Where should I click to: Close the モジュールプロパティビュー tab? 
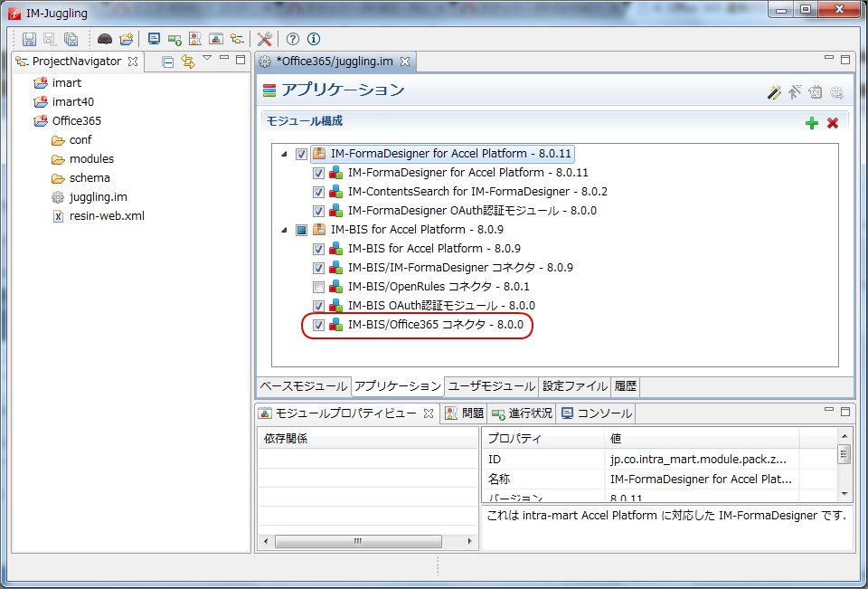428,413
